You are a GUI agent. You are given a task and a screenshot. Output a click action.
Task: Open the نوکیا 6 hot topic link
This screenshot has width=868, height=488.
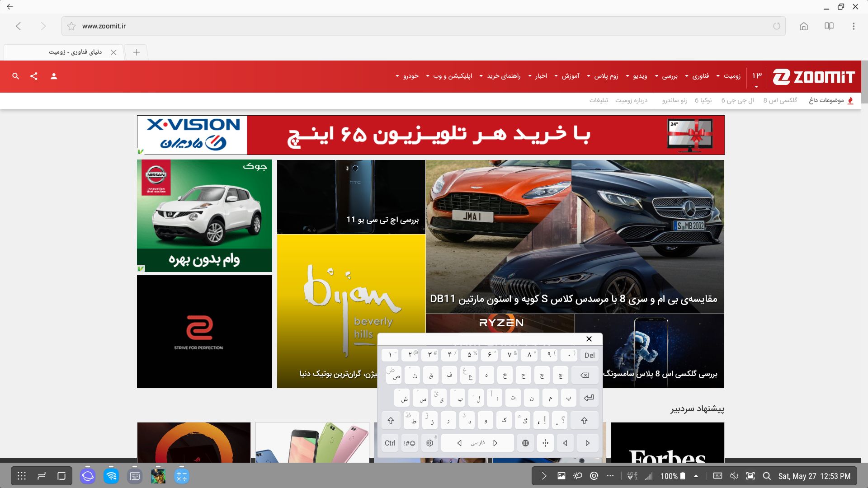point(703,100)
